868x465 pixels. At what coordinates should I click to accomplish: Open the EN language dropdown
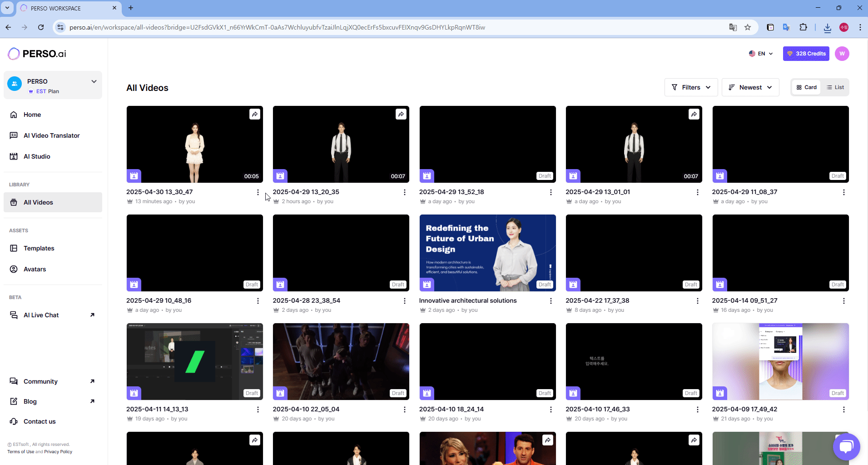pyautogui.click(x=761, y=54)
